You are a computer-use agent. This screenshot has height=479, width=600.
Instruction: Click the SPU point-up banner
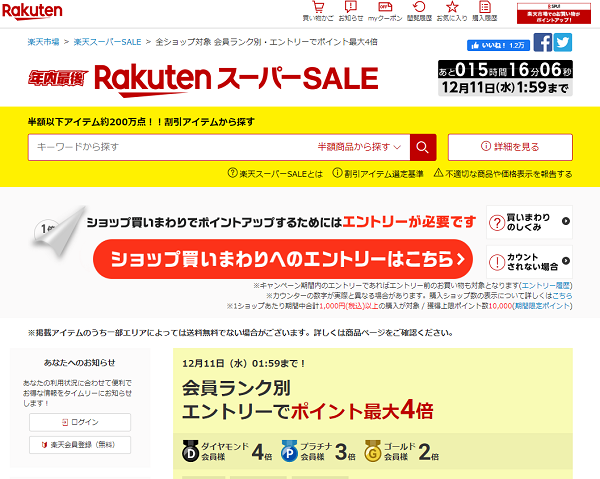554,13
